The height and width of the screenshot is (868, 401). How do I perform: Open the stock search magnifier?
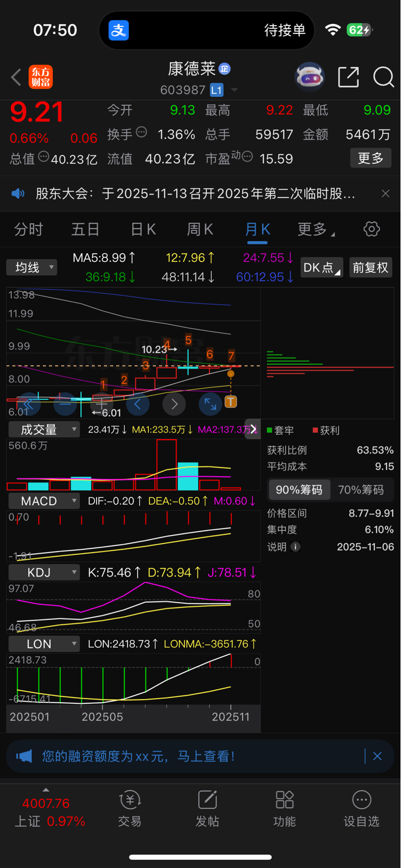click(x=383, y=77)
